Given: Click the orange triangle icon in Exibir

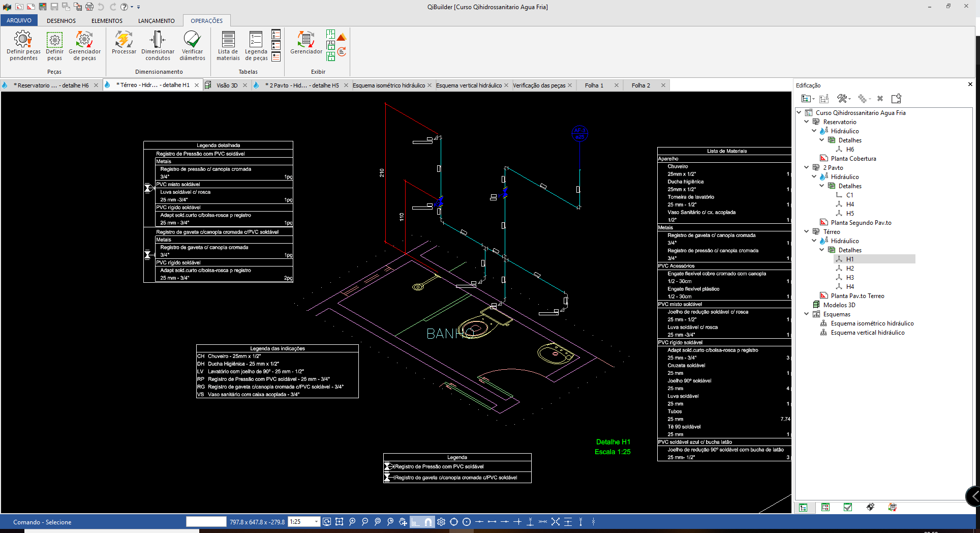Looking at the screenshot, I should 342,37.
